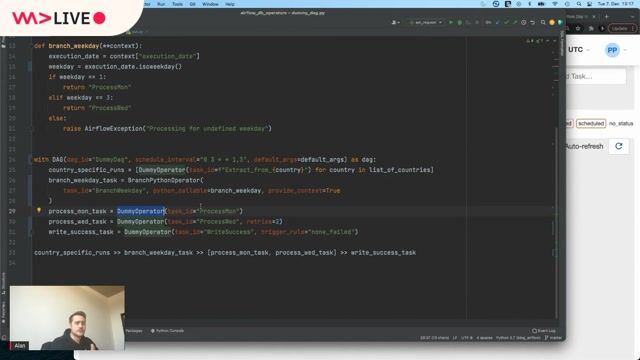This screenshot has height=360, width=640.
Task: Click the Git update project arrow icon
Action: 498,22
